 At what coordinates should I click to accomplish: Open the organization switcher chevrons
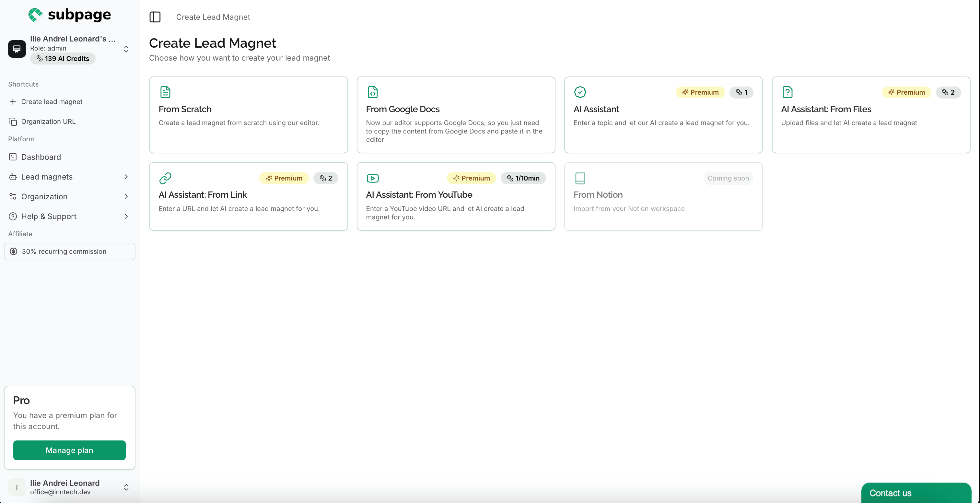(x=126, y=49)
